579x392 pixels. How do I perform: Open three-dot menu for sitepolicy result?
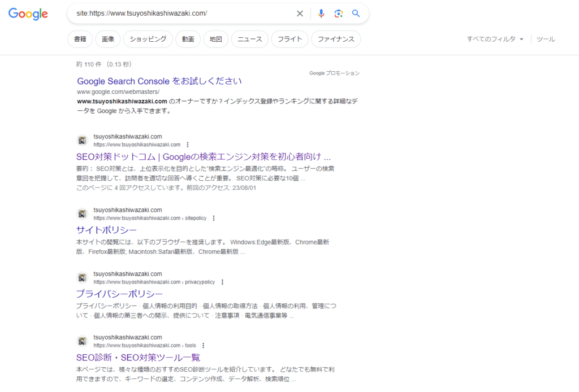click(214, 218)
